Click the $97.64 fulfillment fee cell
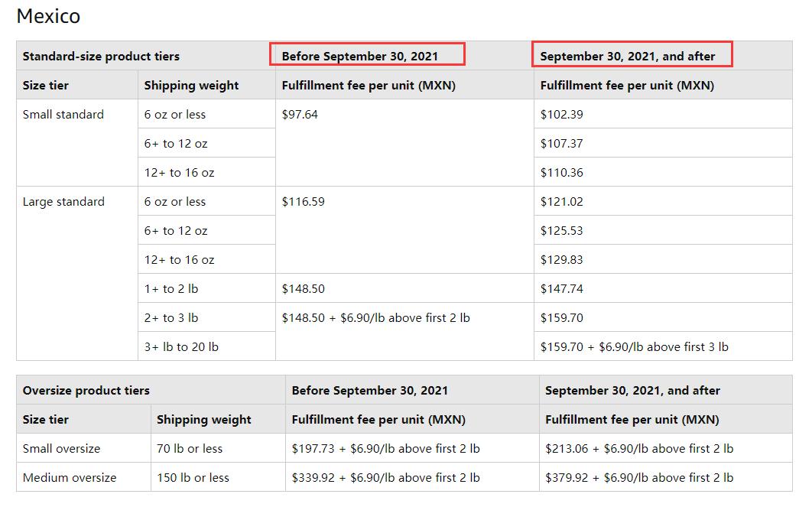This screenshot has width=812, height=507. (300, 115)
